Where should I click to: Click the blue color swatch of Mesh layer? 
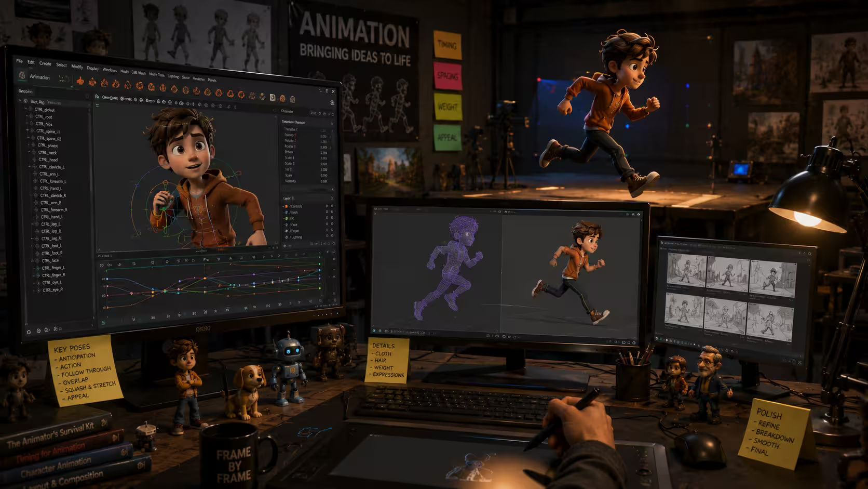[x=286, y=212]
